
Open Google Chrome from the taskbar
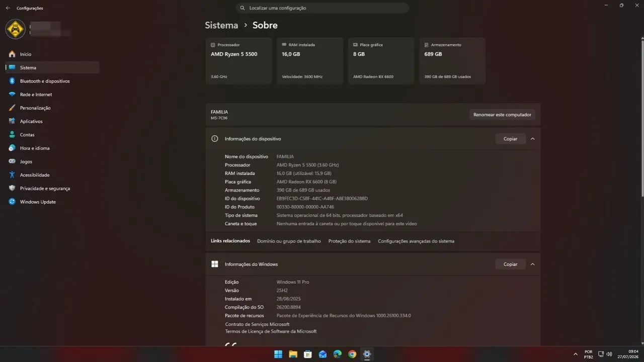(352, 354)
